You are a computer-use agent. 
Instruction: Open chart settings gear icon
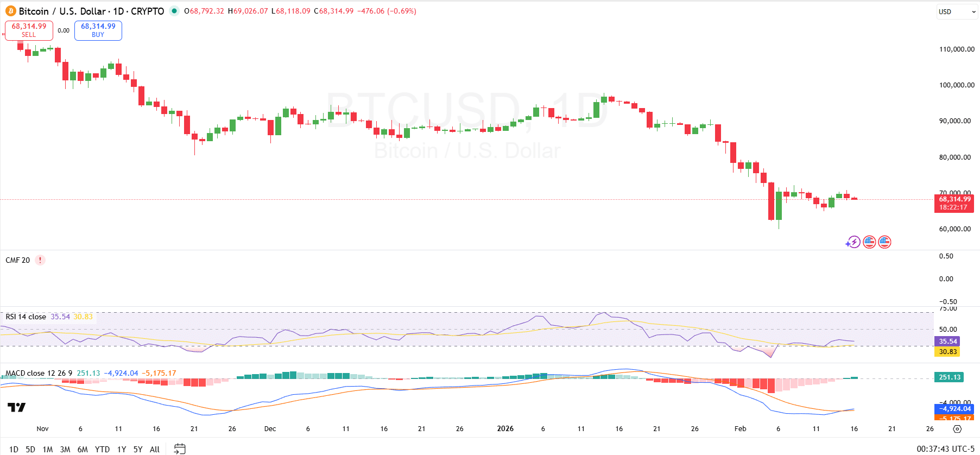pos(957,429)
